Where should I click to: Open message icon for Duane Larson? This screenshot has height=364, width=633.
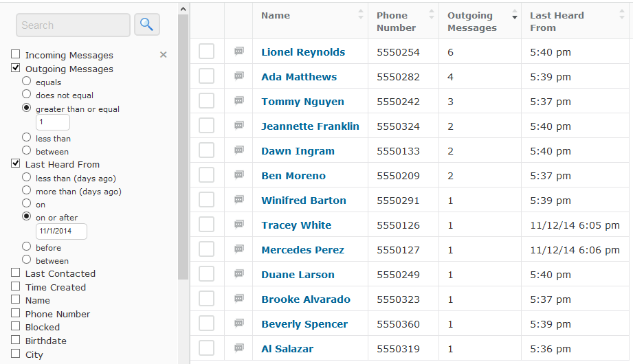239,273
